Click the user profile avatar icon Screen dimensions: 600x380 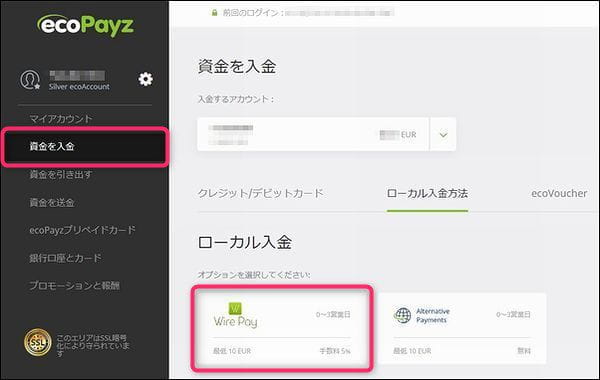coord(30,80)
